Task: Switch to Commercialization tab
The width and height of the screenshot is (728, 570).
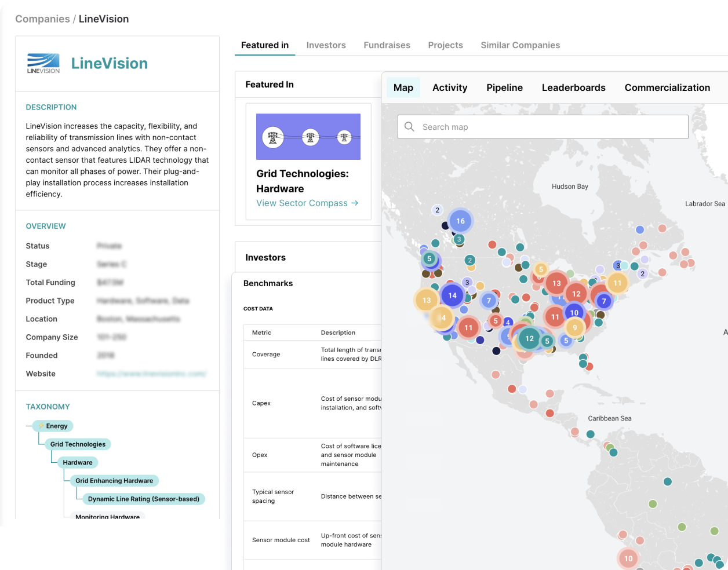Action: coord(667,87)
